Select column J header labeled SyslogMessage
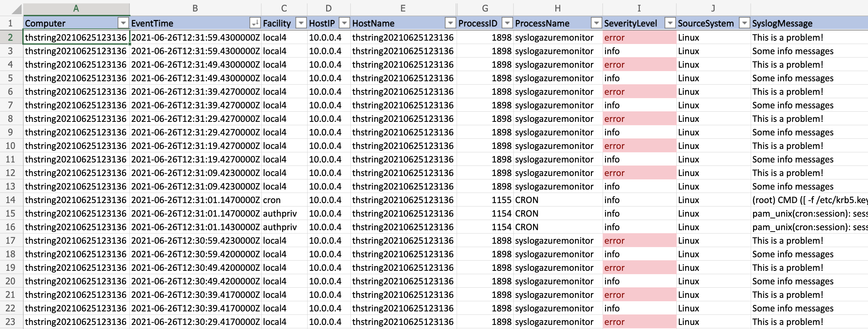This screenshot has width=868, height=329. (713, 8)
